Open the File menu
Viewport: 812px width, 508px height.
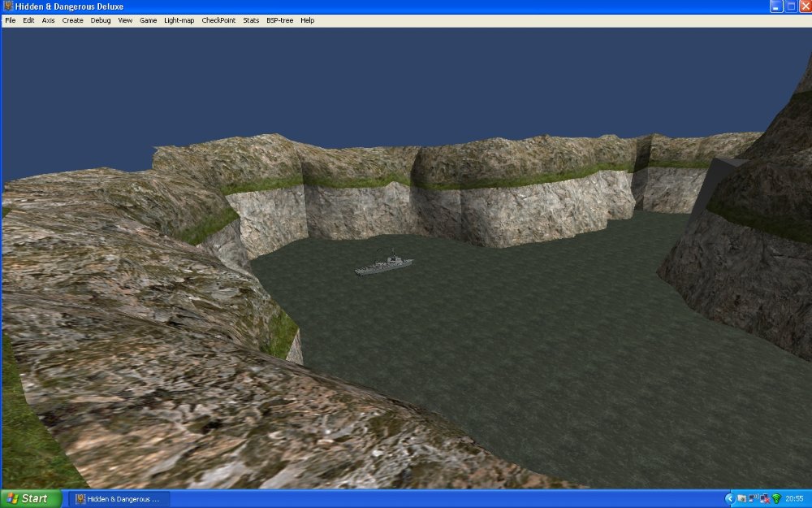tap(11, 20)
